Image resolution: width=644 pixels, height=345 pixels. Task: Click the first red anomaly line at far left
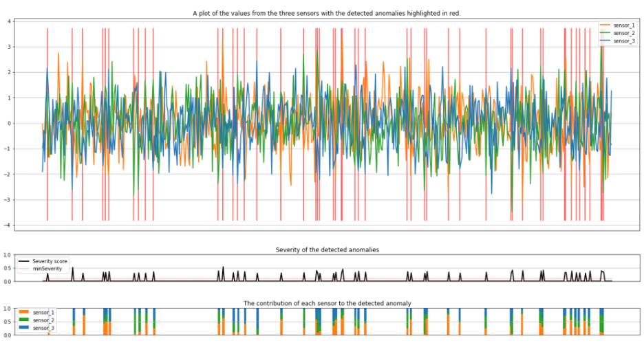47,124
